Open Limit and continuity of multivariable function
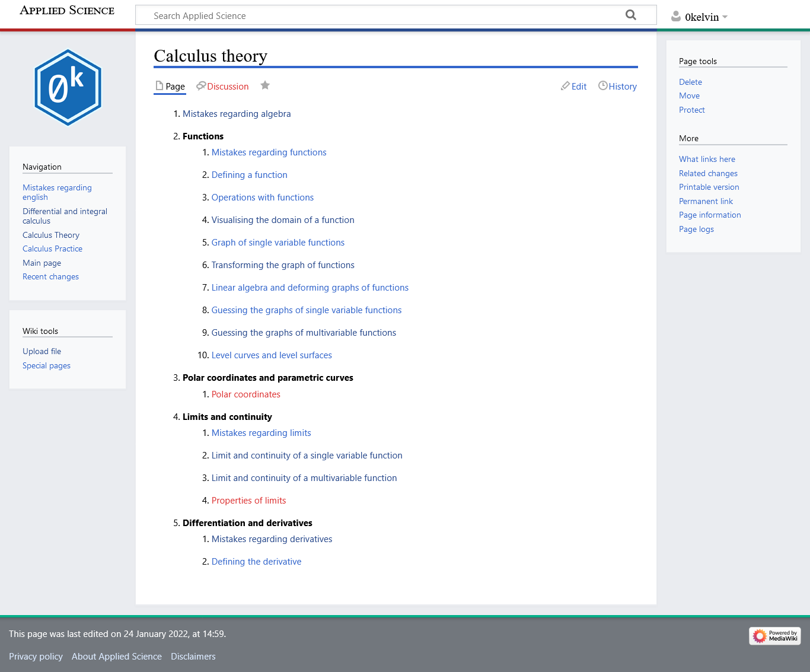The width and height of the screenshot is (810, 672). pyautogui.click(x=304, y=478)
